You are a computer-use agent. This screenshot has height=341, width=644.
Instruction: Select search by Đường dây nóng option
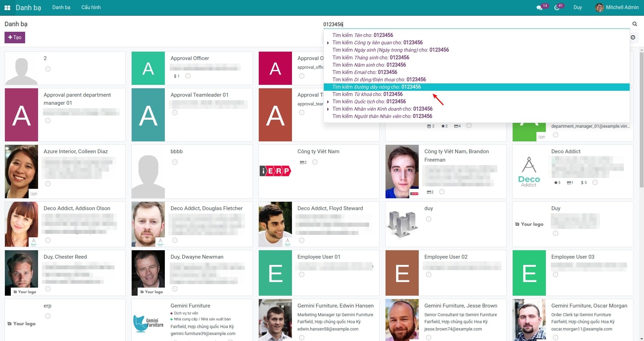[x=376, y=87]
